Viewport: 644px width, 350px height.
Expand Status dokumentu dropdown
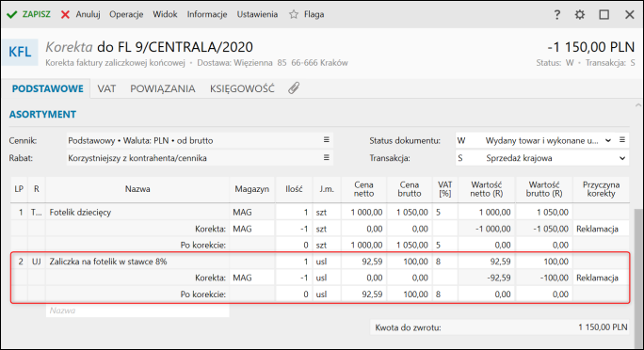[608, 140]
